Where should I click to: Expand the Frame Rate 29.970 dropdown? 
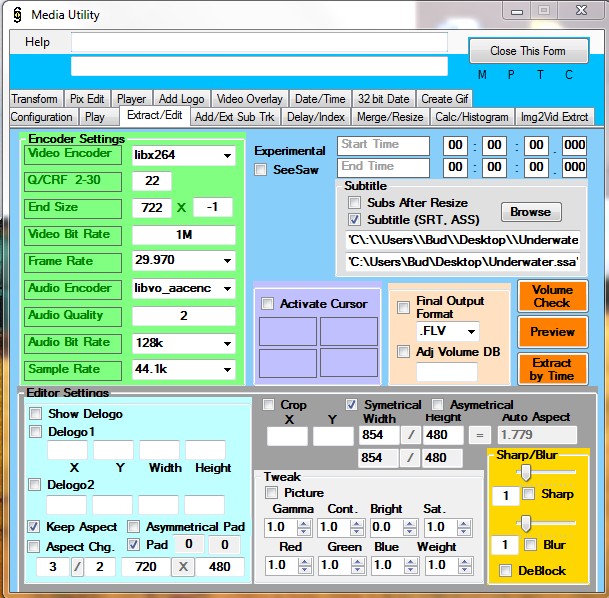tap(228, 261)
